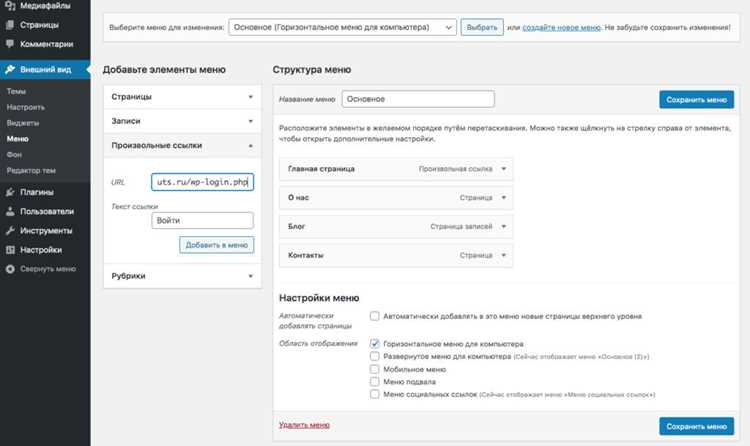The width and height of the screenshot is (750, 446).
Task: Click the top Сохранить меню button
Action: coord(696,100)
